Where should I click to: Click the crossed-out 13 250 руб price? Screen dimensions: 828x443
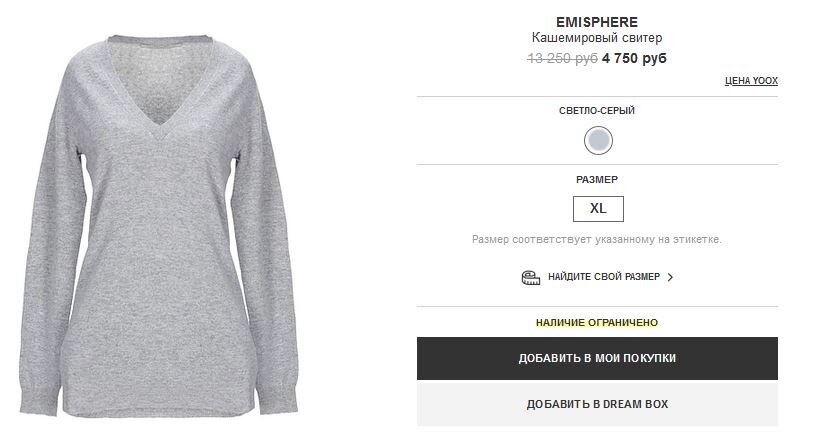pos(562,58)
